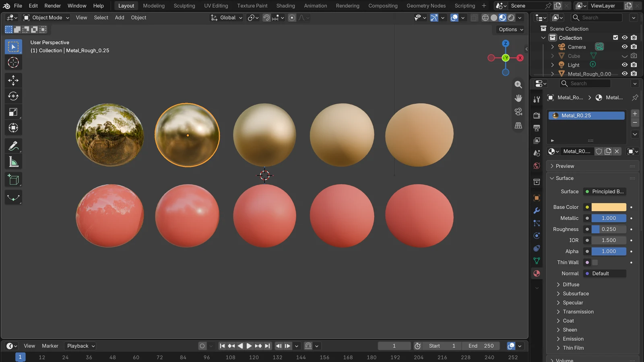Switch to Wireframe viewport shading
Image resolution: width=644 pixels, height=362 pixels.
pyautogui.click(x=485, y=18)
